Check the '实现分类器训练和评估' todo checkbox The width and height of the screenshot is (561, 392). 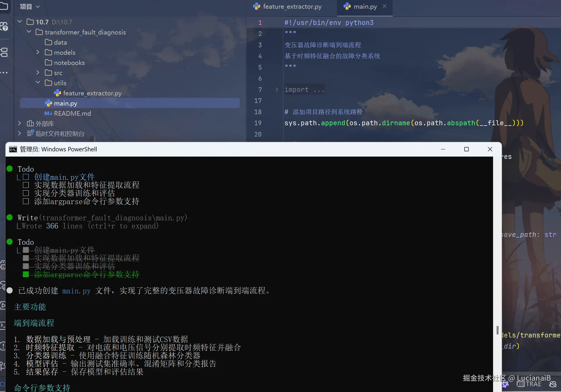(x=26, y=193)
